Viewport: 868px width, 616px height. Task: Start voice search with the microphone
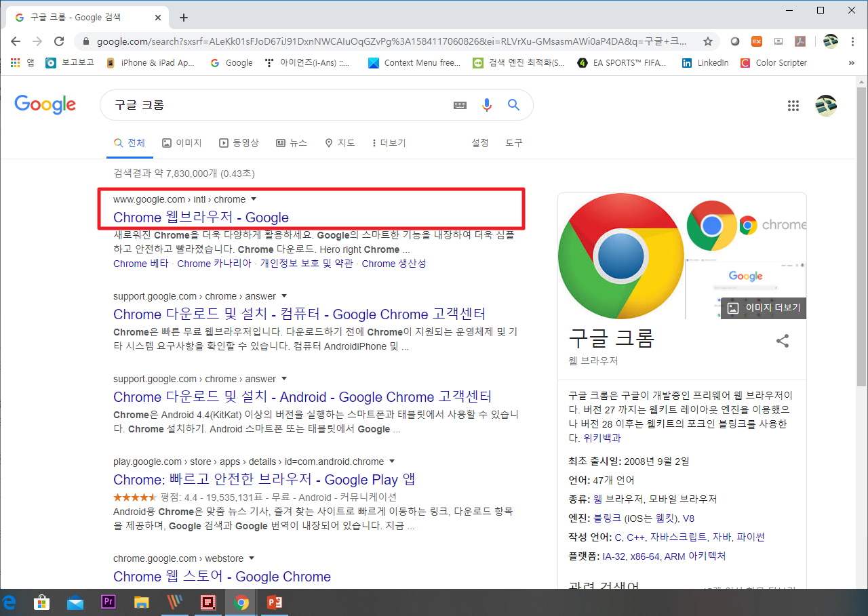pyautogui.click(x=487, y=105)
